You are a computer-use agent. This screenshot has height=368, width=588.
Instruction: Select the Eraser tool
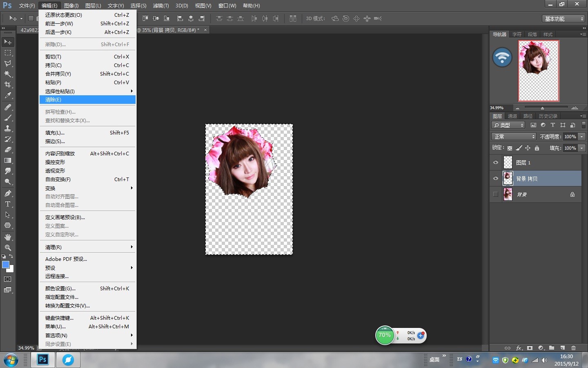8,150
